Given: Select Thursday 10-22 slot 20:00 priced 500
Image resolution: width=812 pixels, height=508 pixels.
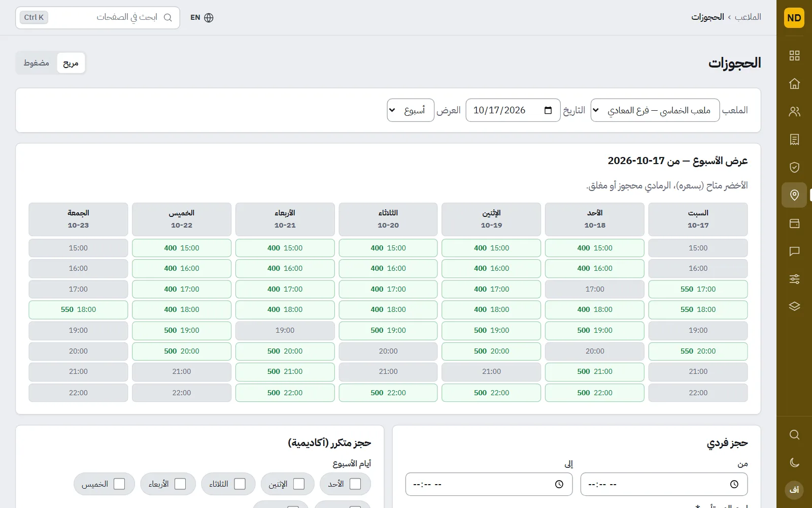Looking at the screenshot, I should [x=182, y=351].
